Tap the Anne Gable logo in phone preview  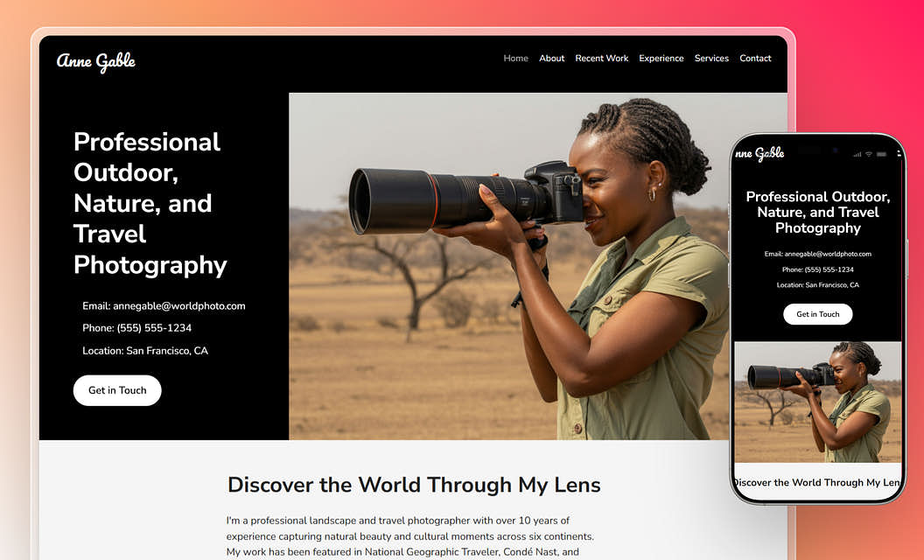759,154
